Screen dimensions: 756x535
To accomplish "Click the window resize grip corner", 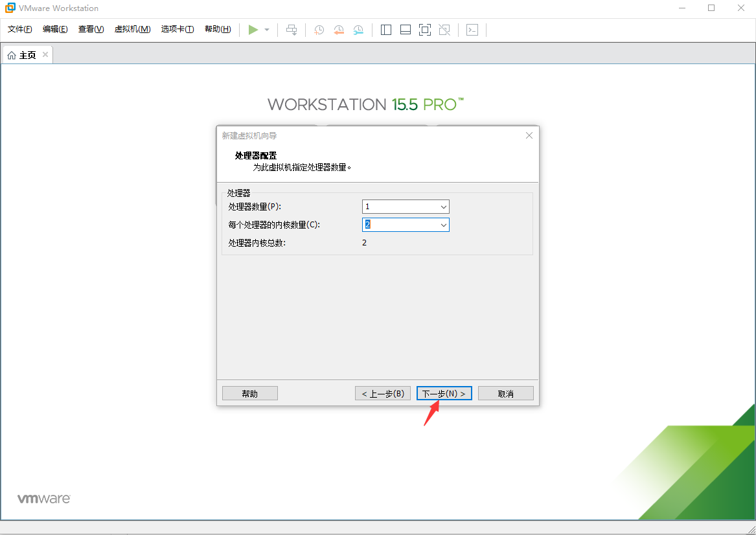I will point(751,530).
